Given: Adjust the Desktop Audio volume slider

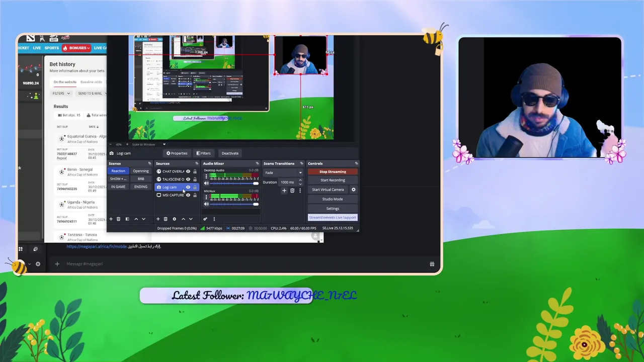Looking at the screenshot, I should pos(234,184).
